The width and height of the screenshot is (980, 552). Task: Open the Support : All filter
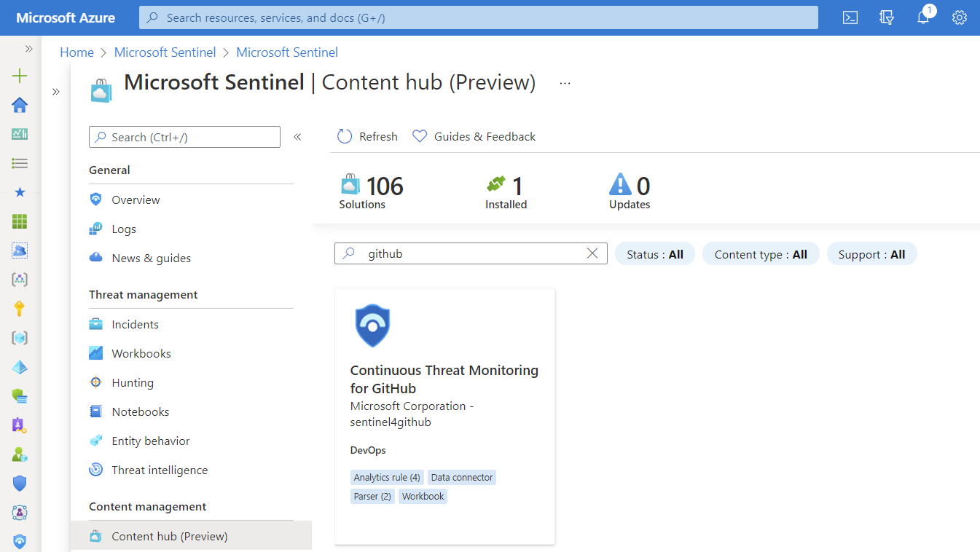(x=871, y=254)
